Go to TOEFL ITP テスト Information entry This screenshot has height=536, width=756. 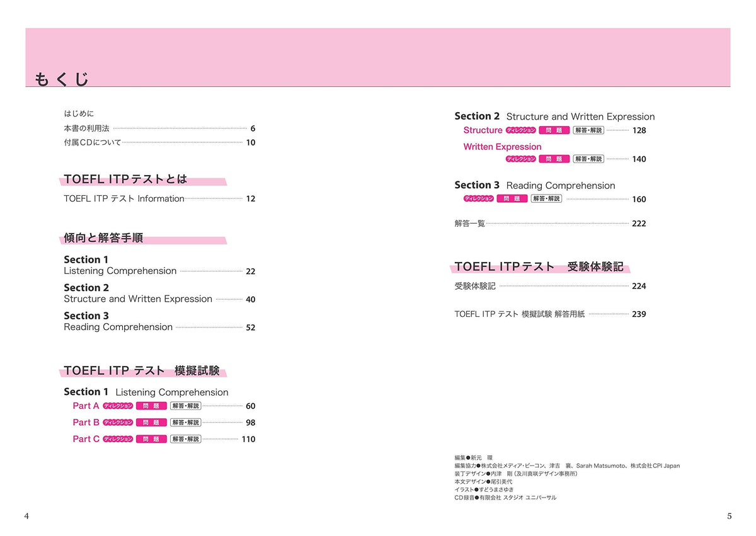tap(124, 198)
